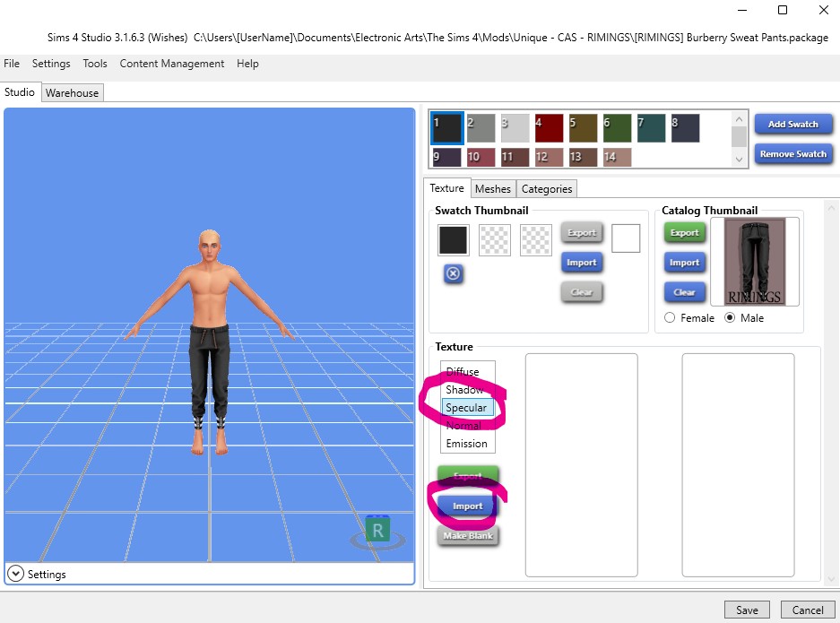The height and width of the screenshot is (623, 840).
Task: Maximize the Sims 4 Studio window
Action: [783, 10]
